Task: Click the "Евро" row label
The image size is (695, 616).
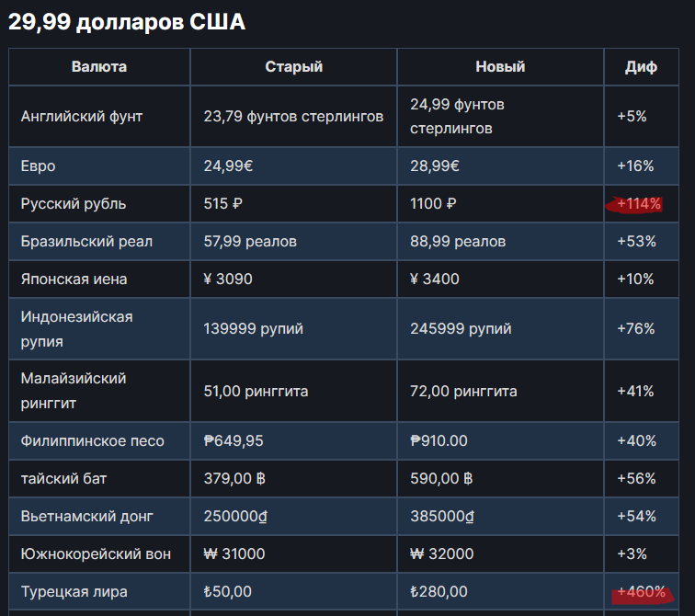Action: point(39,166)
